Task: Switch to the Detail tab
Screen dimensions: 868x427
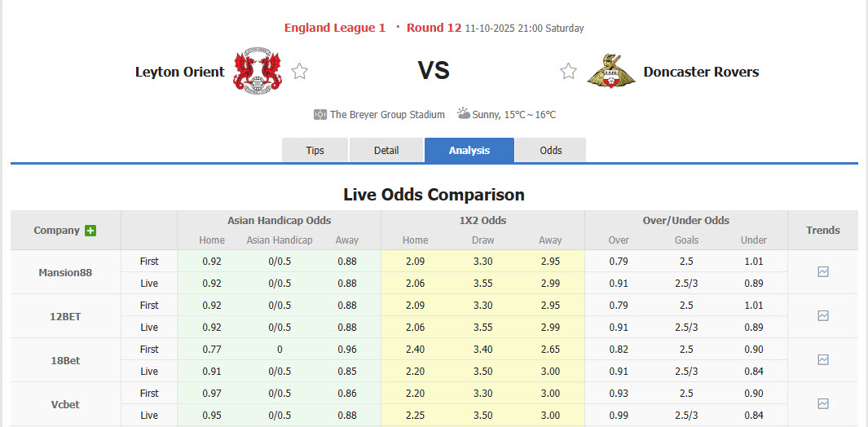Action: pos(386,151)
